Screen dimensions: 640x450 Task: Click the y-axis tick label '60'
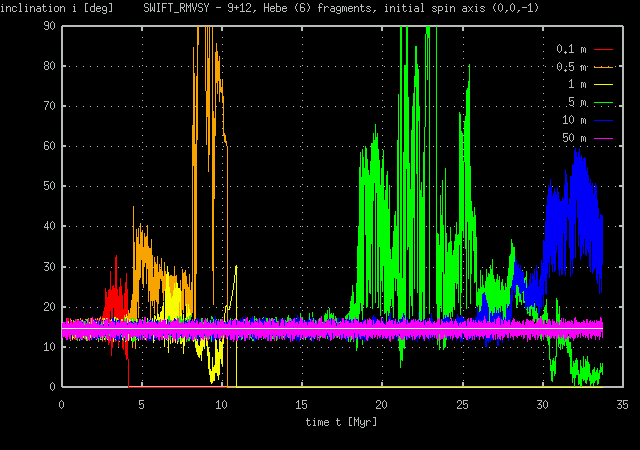pyautogui.click(x=49, y=146)
